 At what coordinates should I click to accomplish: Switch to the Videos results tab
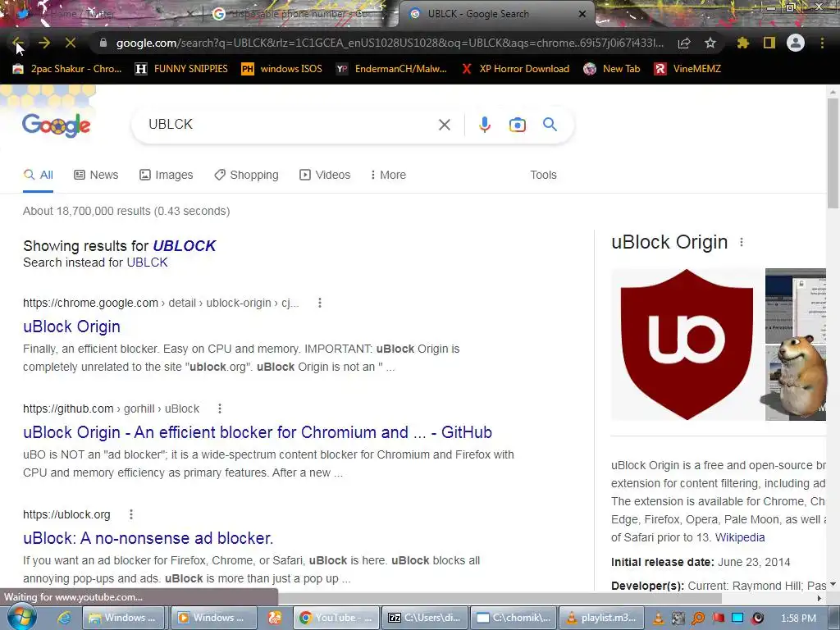tap(325, 175)
